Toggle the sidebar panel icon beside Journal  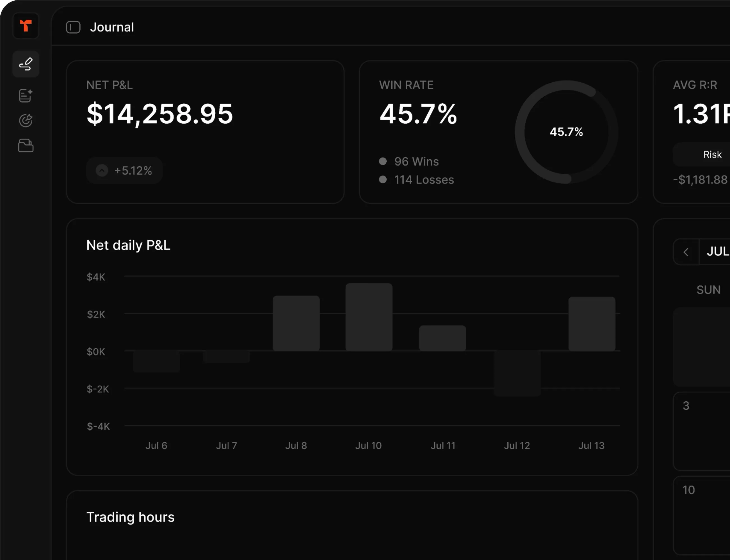[x=73, y=27]
